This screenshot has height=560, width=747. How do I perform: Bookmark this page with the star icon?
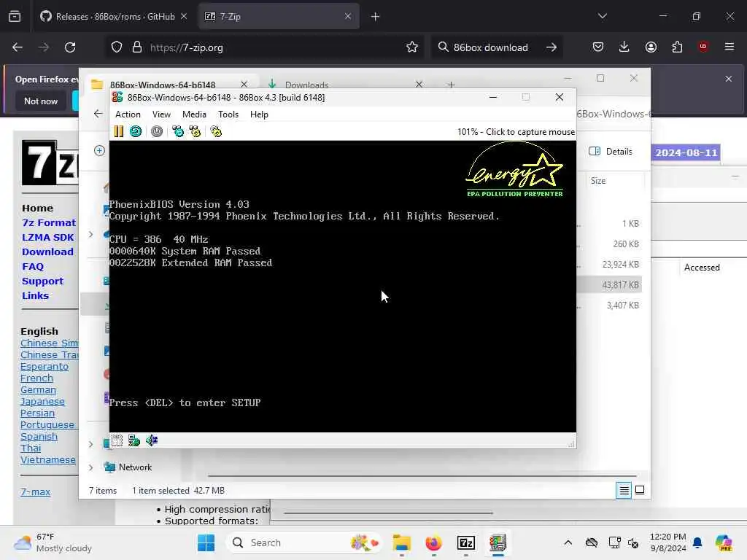click(412, 47)
